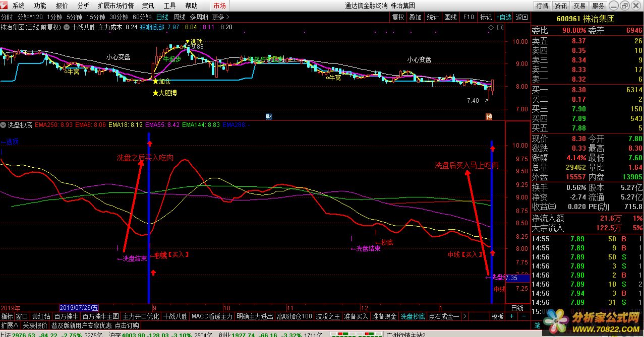The image size is (644, 337).
Task: Select the 点石成金一 indicator tab
Action: 444,316
